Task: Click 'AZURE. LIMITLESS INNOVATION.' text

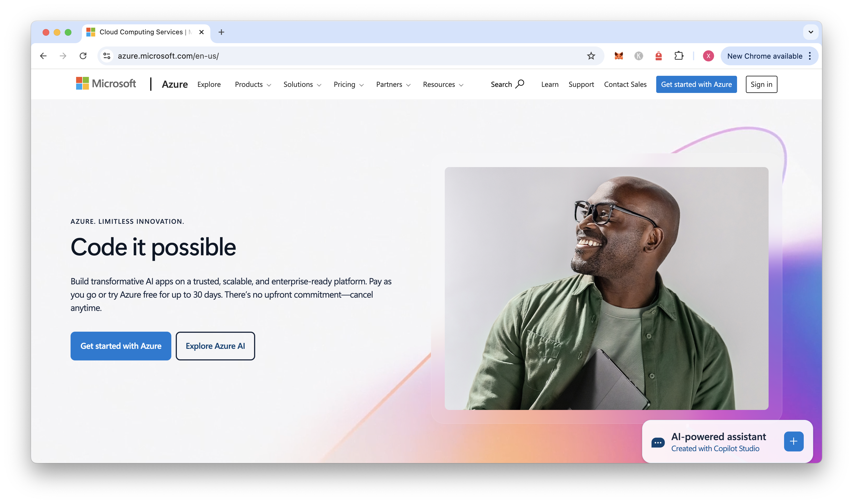Action: [x=127, y=222]
